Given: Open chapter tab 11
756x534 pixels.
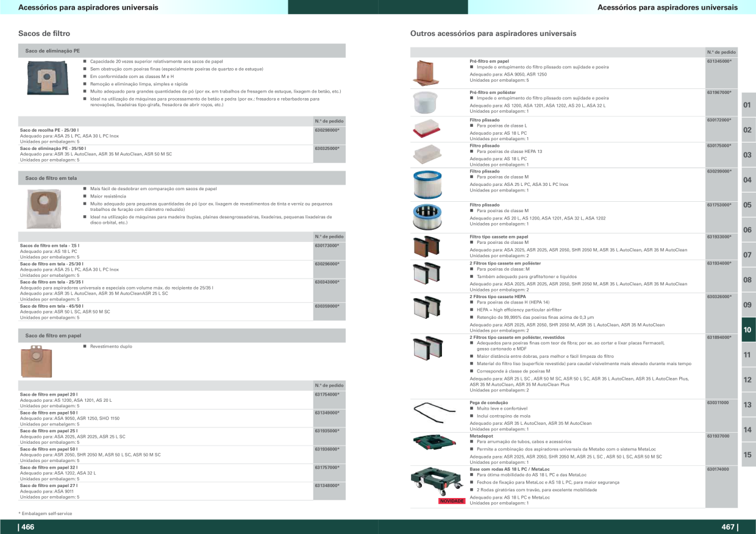Looking at the screenshot, I should pyautogui.click(x=748, y=355).
